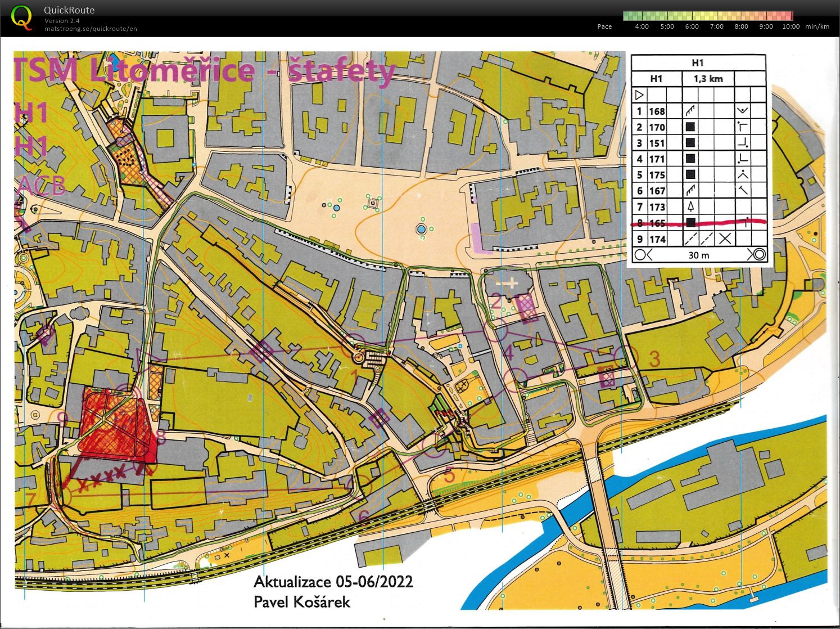This screenshot has width=840, height=629.
Task: Click the QuickRoute title text
Action: coord(69,10)
